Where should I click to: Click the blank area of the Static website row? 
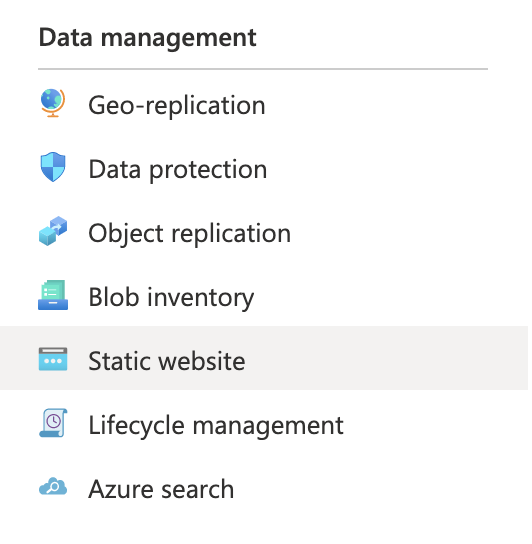pyautogui.click(x=385, y=358)
